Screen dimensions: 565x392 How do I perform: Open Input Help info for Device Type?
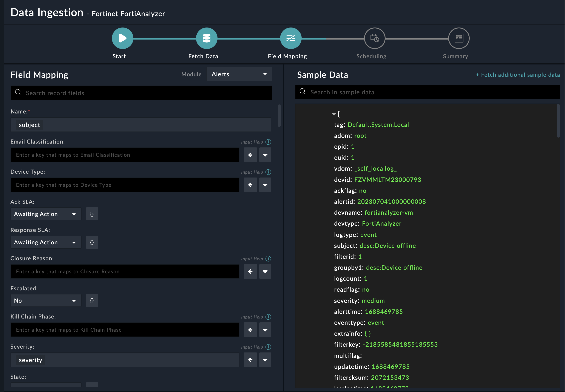pos(268,172)
